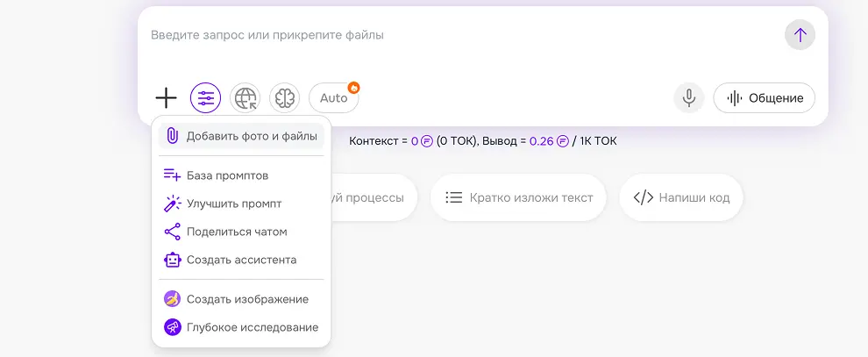Toggle the brain reasoning icon
868x357 pixels.
point(285,98)
